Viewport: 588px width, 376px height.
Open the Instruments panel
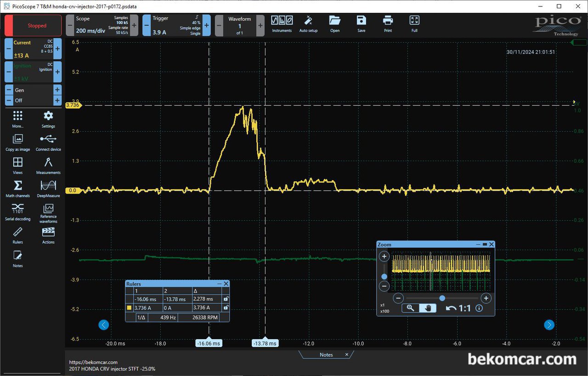pyautogui.click(x=282, y=24)
